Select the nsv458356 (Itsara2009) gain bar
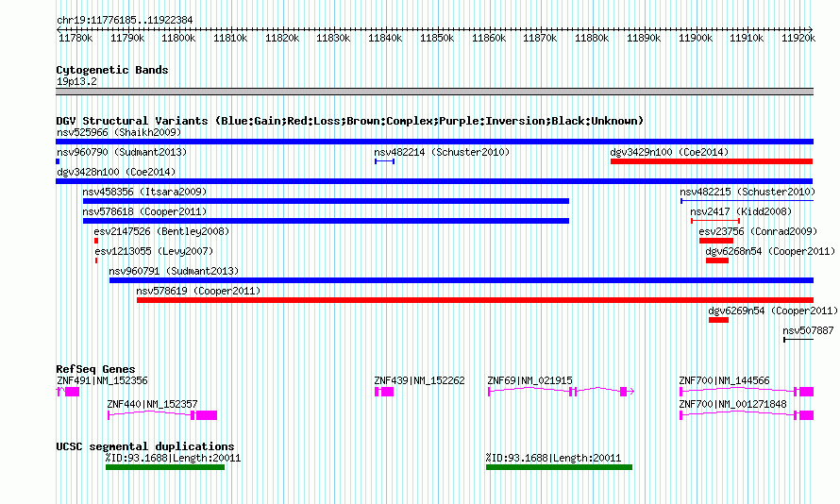 pyautogui.click(x=326, y=201)
